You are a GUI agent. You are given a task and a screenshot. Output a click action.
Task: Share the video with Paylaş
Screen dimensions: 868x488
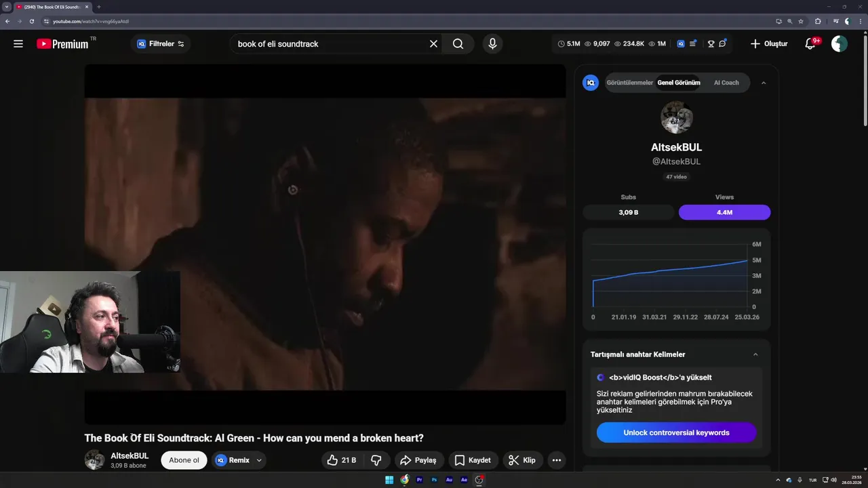pos(419,460)
